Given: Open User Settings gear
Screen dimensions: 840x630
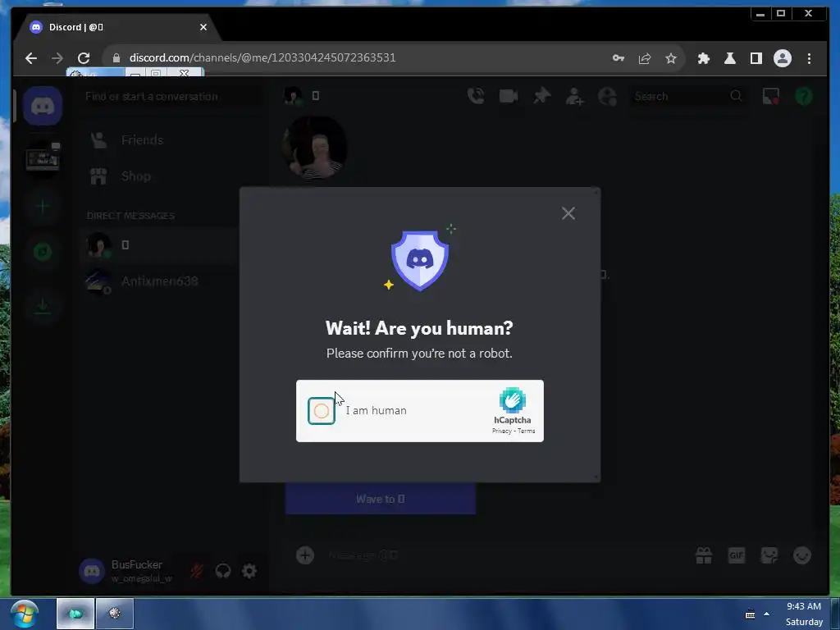Looking at the screenshot, I should pos(249,571).
